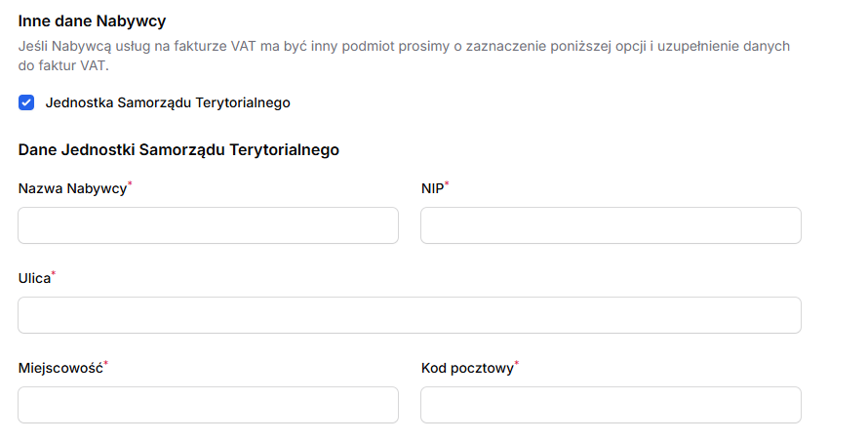The width and height of the screenshot is (868, 441).
Task: Click the 'Nazwa Nabywcy' field label
Action: click(72, 189)
